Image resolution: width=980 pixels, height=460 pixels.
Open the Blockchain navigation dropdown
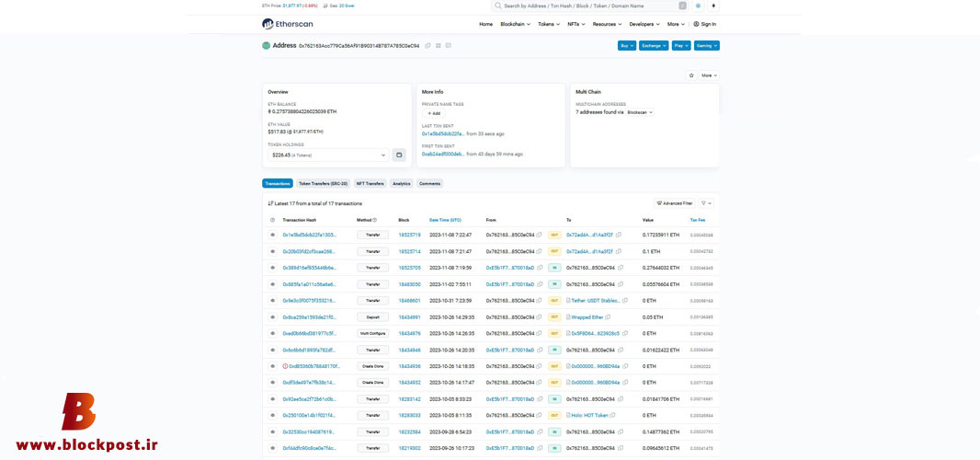pos(515,24)
